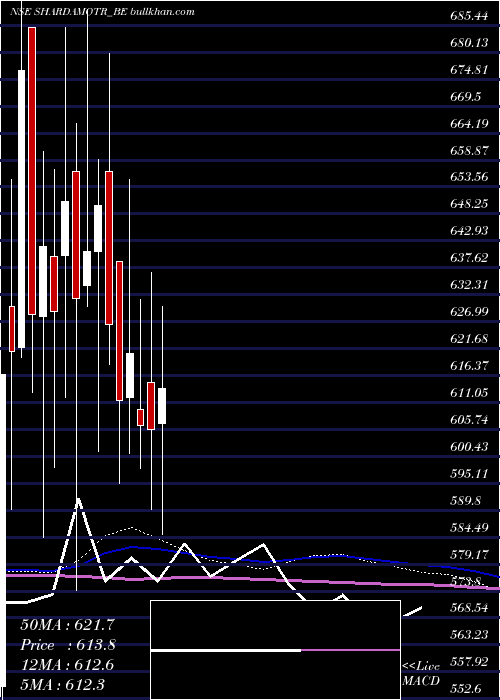Viewport: 500px width, 700px height.
Task: Click the 584.49 price axis label
Action: [x=469, y=528]
